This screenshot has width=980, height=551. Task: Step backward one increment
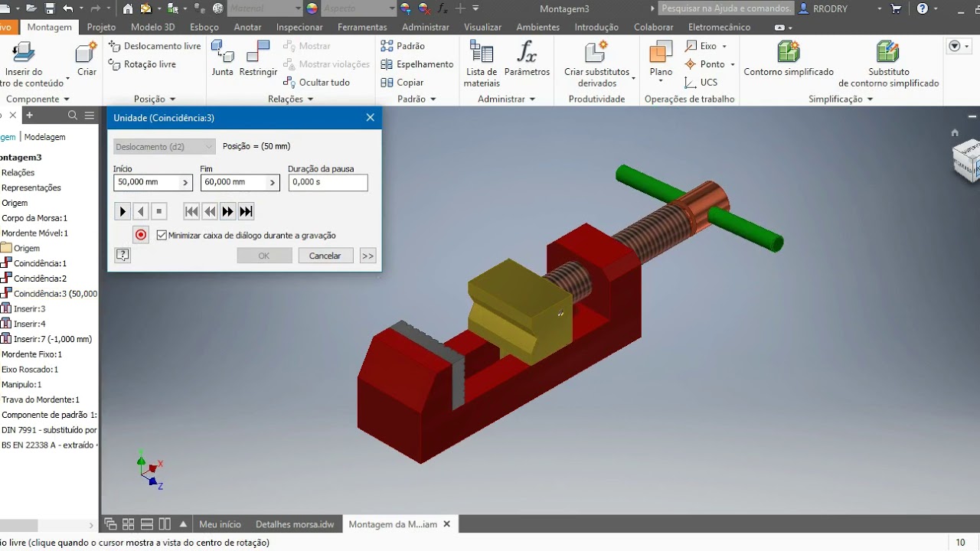(x=210, y=211)
